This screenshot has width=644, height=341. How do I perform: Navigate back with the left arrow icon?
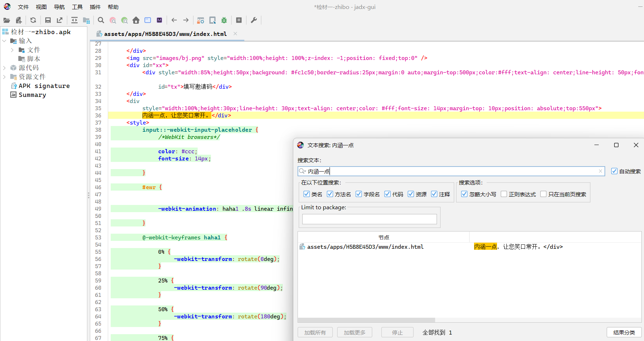(174, 20)
